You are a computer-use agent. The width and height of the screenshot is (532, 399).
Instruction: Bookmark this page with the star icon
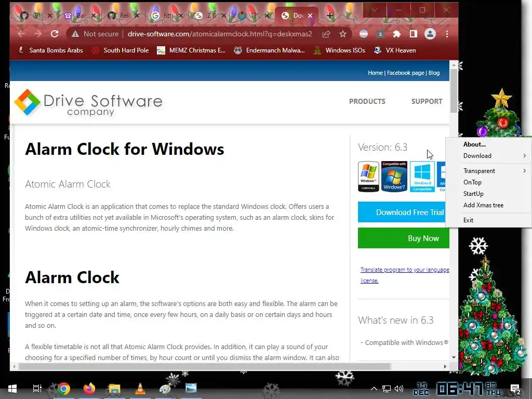click(343, 34)
